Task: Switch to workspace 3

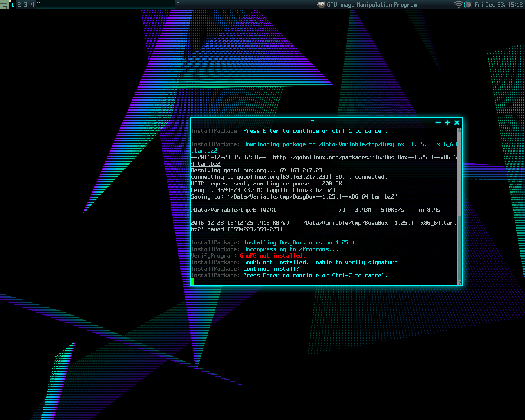Action: (25, 5)
